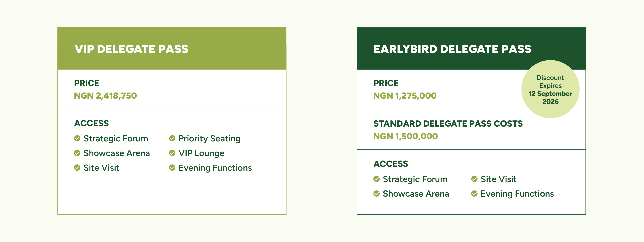The width and height of the screenshot is (644, 242).
Task: Click the ACCESS heading in Earlybird card
Action: [391, 164]
